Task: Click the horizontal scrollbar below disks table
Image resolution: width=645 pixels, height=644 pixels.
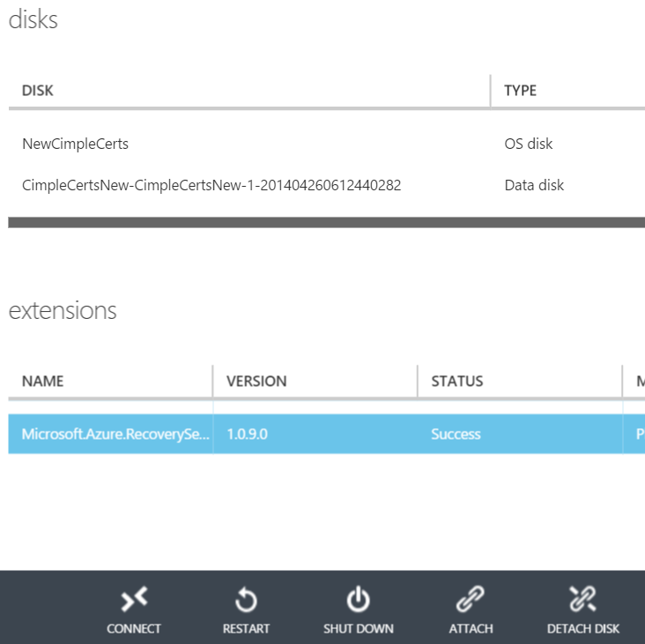Action: (326, 223)
